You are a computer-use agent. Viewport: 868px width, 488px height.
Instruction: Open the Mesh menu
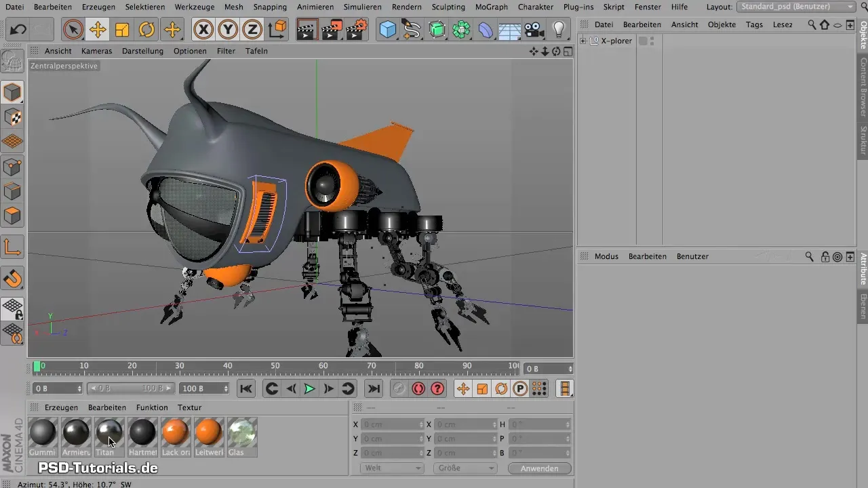(x=233, y=7)
